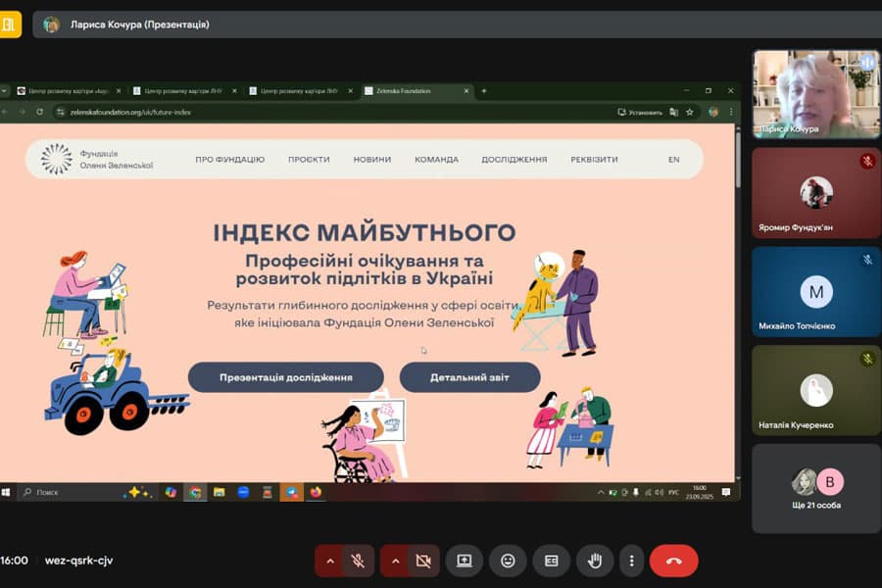
Task: Click the ІНДЕКС МАЙБУТНЬОГО heading
Action: [365, 232]
